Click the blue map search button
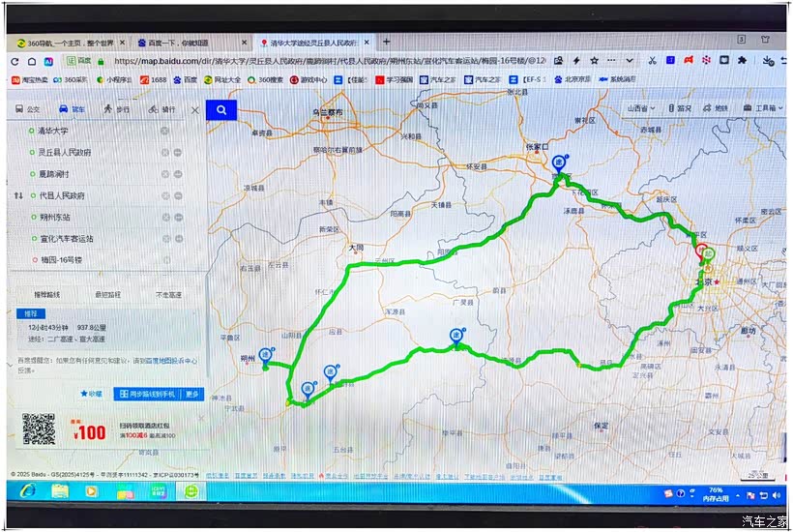 [x=221, y=110]
